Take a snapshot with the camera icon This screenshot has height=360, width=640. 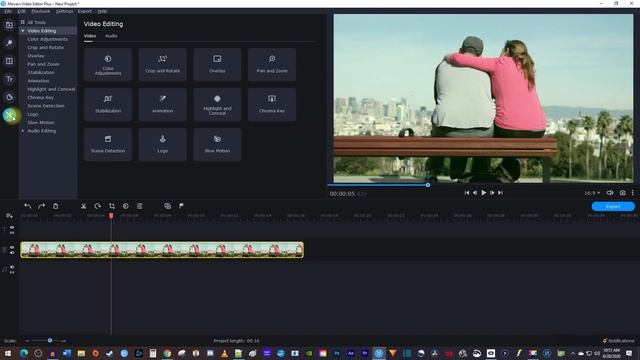pyautogui.click(x=622, y=193)
